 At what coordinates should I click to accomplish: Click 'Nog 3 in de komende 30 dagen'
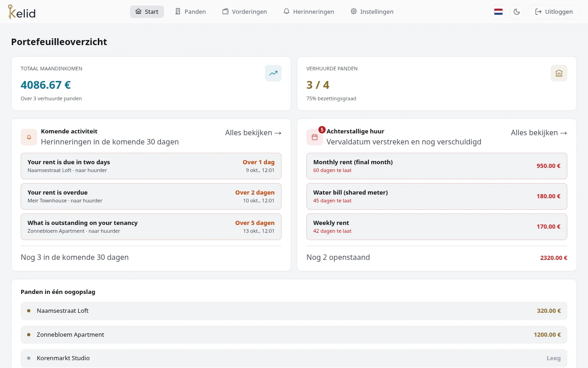(x=74, y=257)
